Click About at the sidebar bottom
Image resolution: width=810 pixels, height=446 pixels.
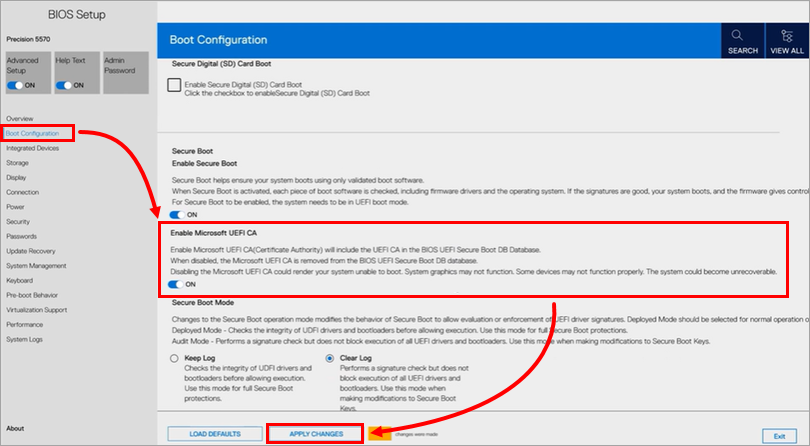pos(15,428)
